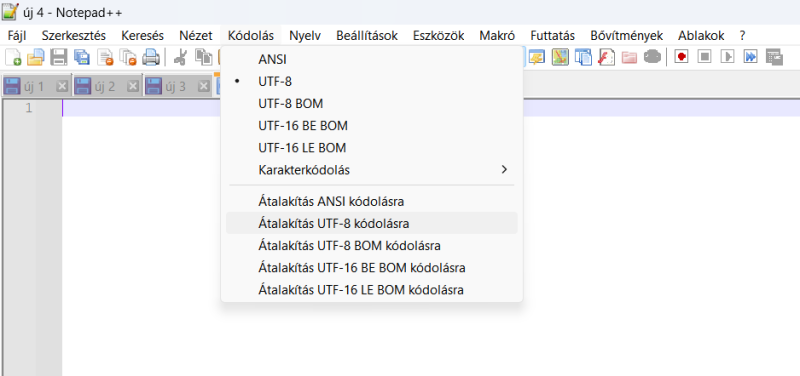Open the Define your language icon

(x=537, y=57)
